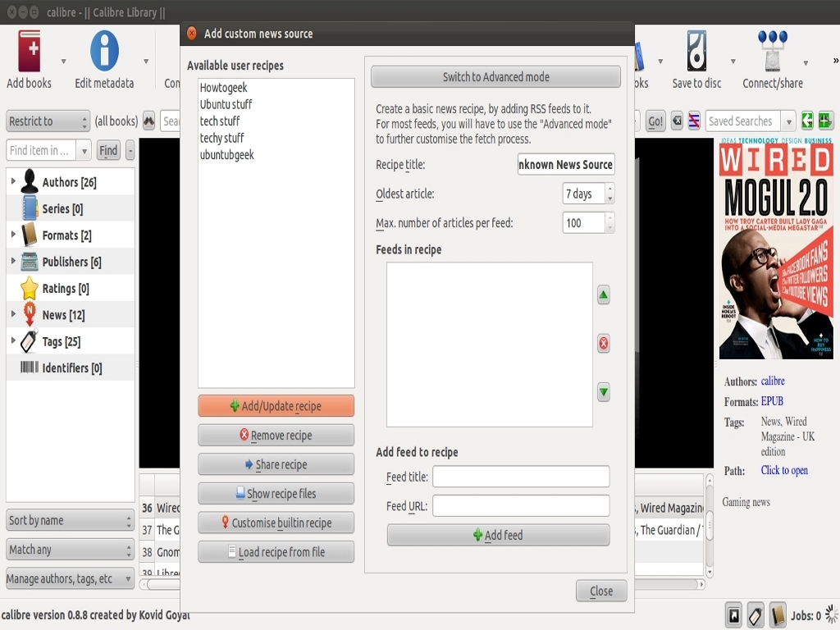Select the Ubuntu stuff recipe

tap(226, 104)
